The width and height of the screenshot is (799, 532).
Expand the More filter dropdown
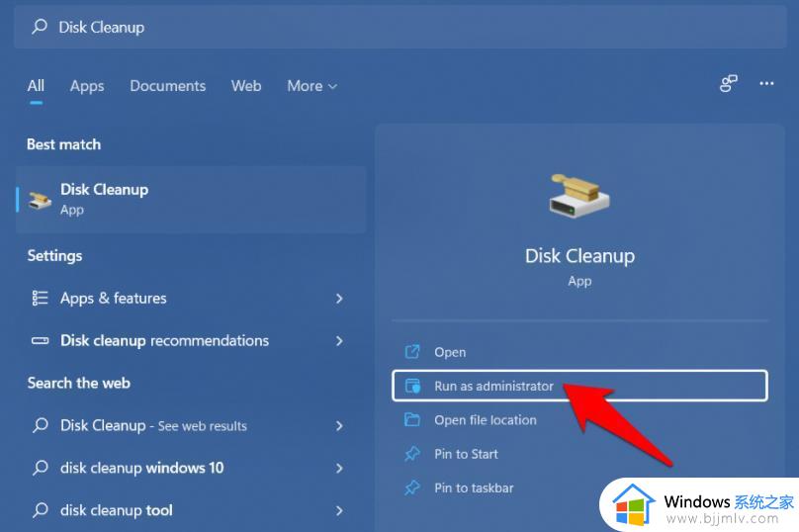[311, 86]
